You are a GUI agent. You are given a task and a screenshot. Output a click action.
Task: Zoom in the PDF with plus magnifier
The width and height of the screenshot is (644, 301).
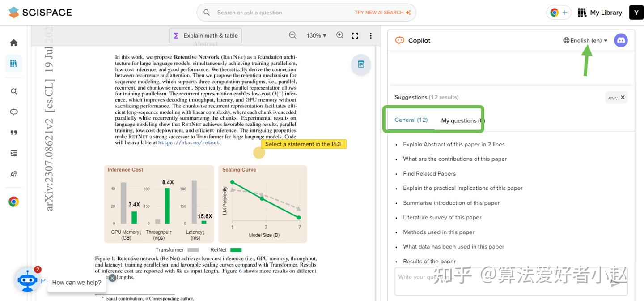[x=340, y=35]
